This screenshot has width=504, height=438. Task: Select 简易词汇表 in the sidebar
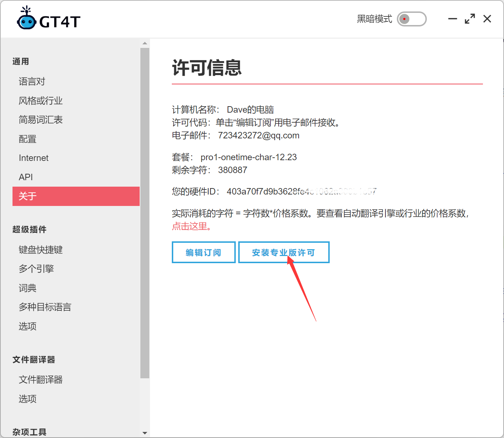pyautogui.click(x=76, y=120)
